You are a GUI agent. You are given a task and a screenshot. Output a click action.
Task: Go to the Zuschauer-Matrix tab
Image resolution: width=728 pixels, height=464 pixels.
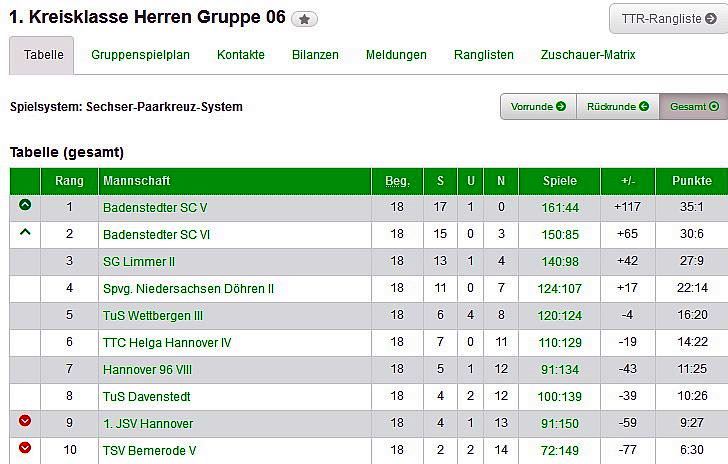[588, 55]
